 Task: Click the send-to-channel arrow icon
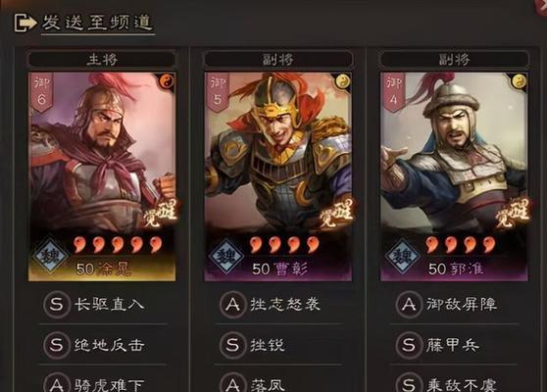(25, 23)
